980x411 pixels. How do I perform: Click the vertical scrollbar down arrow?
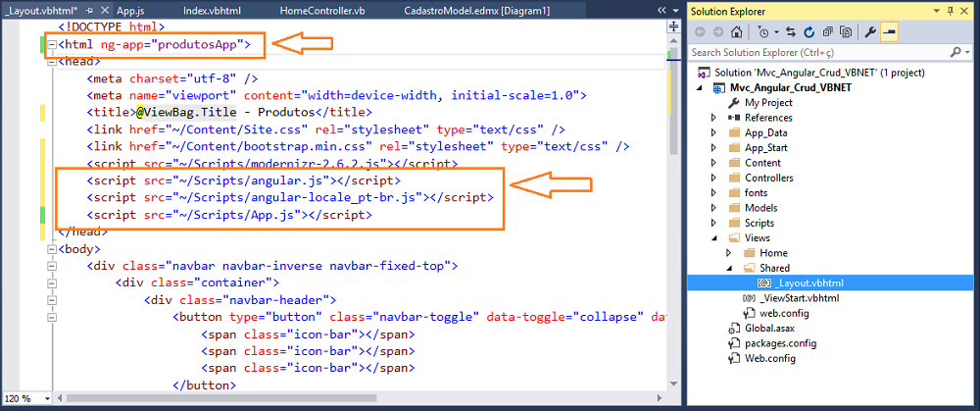pos(674,383)
